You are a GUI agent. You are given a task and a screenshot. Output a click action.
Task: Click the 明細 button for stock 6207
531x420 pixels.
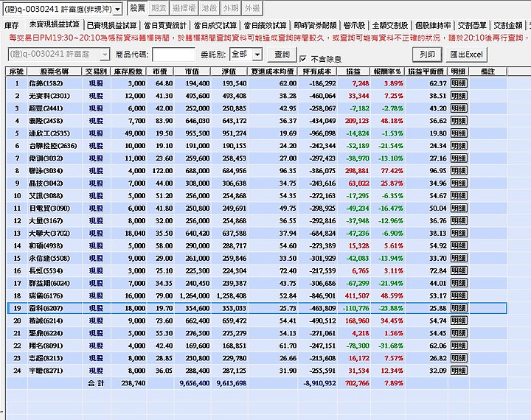459,308
